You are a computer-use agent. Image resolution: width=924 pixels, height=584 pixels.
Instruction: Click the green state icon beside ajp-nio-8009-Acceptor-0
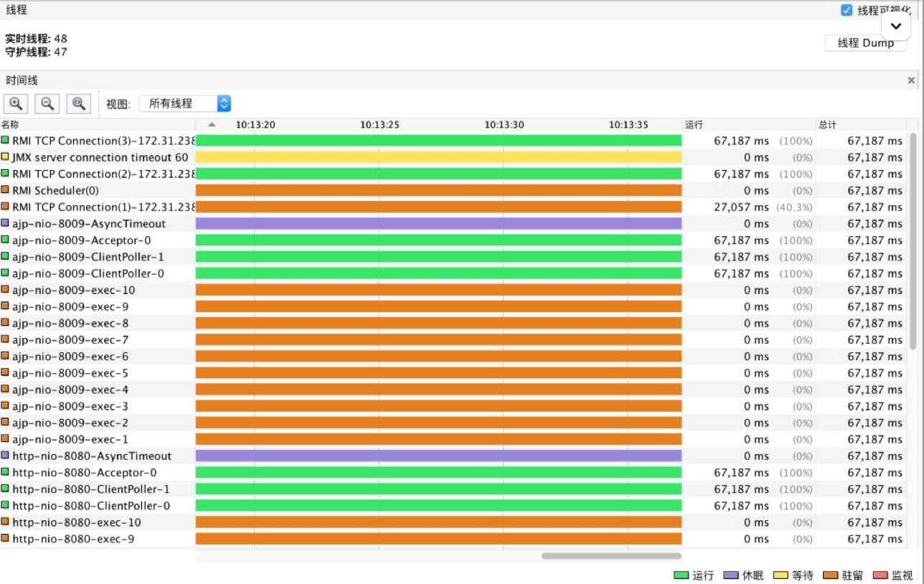(x=5, y=240)
